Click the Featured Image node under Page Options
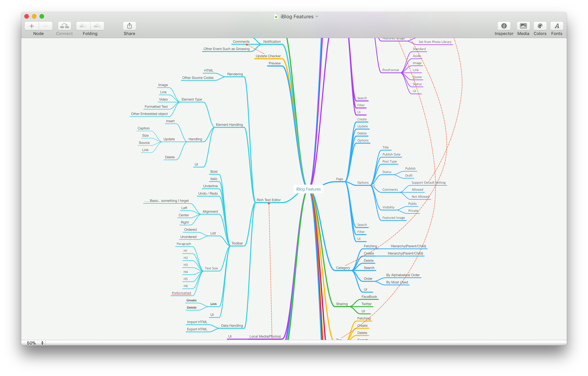Image resolution: width=588 pixels, height=376 pixels. [x=394, y=218]
